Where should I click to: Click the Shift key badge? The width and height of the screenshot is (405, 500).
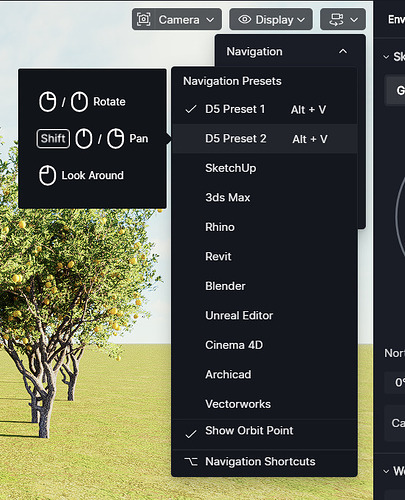(53, 138)
